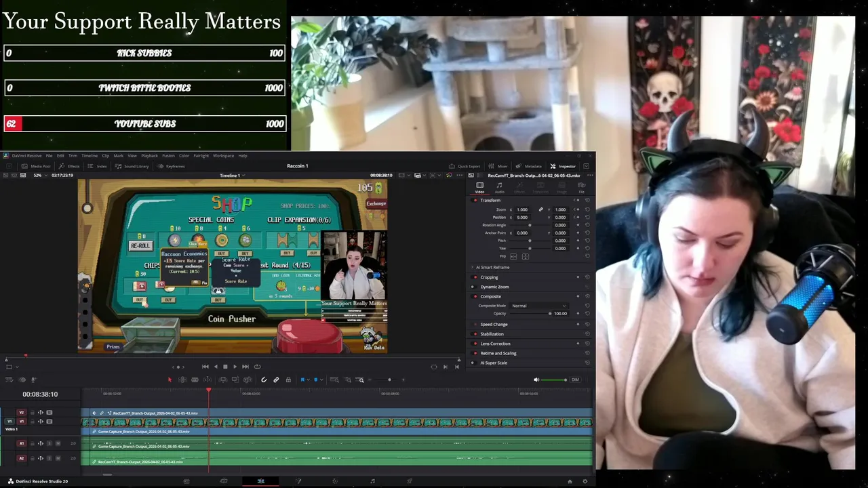Open the Effects panel in toolbar
The image size is (868, 488).
click(69, 166)
